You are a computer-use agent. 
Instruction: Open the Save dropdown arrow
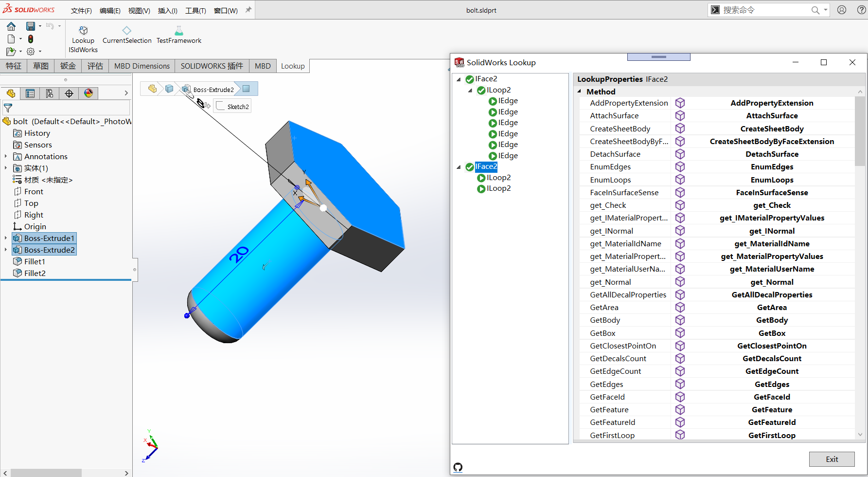[x=40, y=26]
